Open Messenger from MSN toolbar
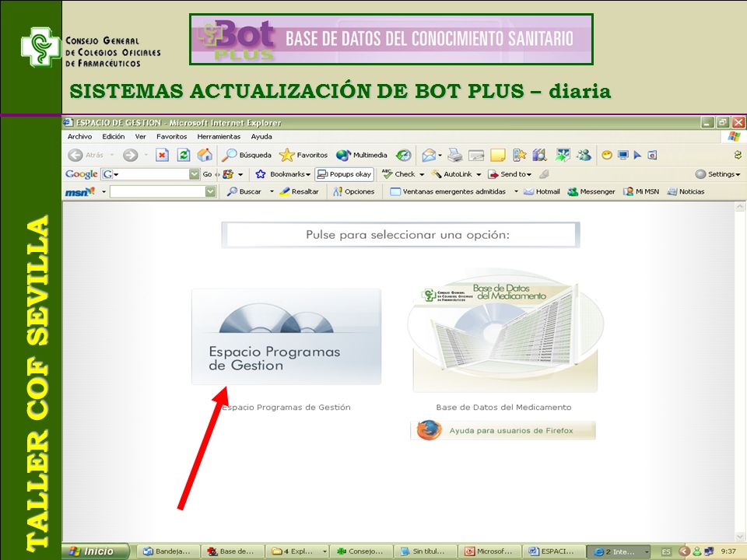 point(591,192)
